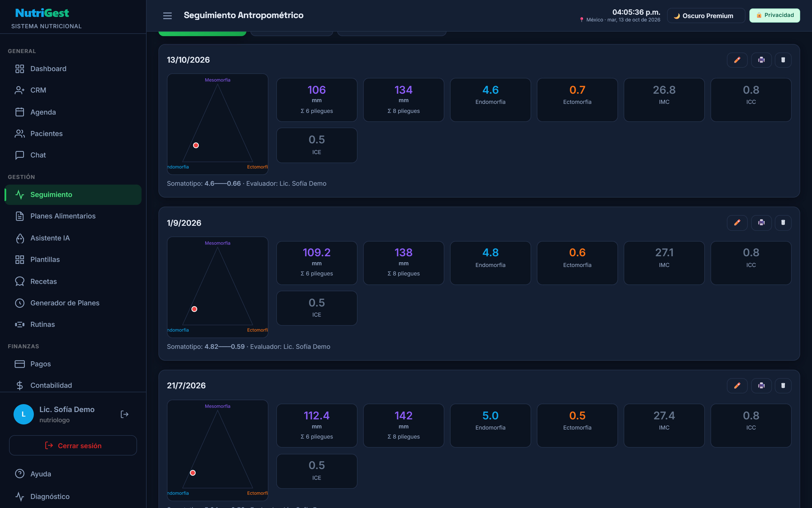
Task: Edit the 1/9/2026 record with pencil icon
Action: pyautogui.click(x=737, y=222)
